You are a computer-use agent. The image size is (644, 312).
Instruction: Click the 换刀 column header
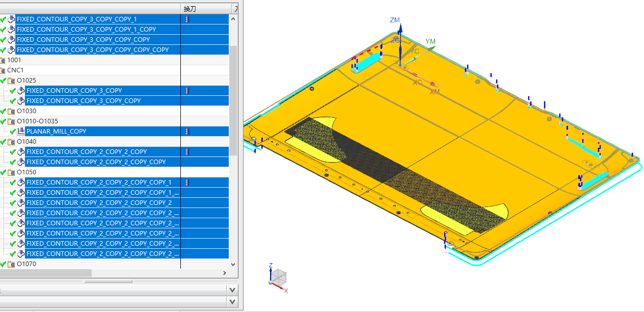(x=206, y=9)
